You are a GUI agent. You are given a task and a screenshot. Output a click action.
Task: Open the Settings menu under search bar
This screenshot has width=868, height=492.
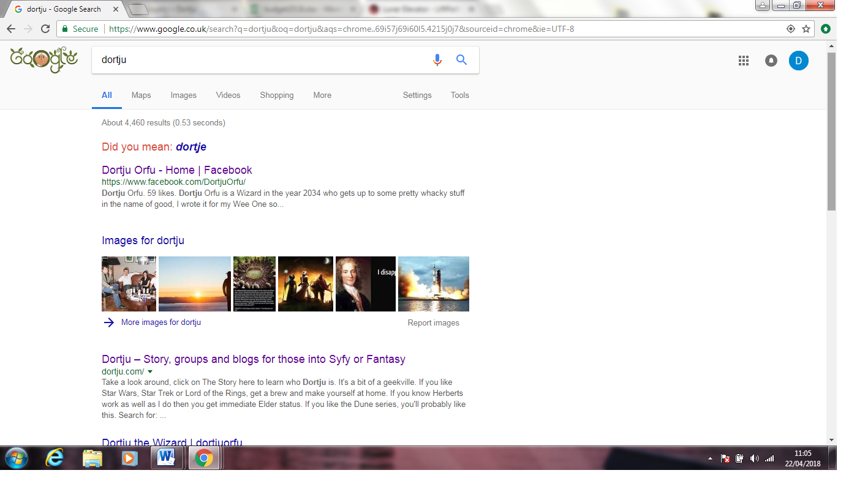pyautogui.click(x=417, y=95)
